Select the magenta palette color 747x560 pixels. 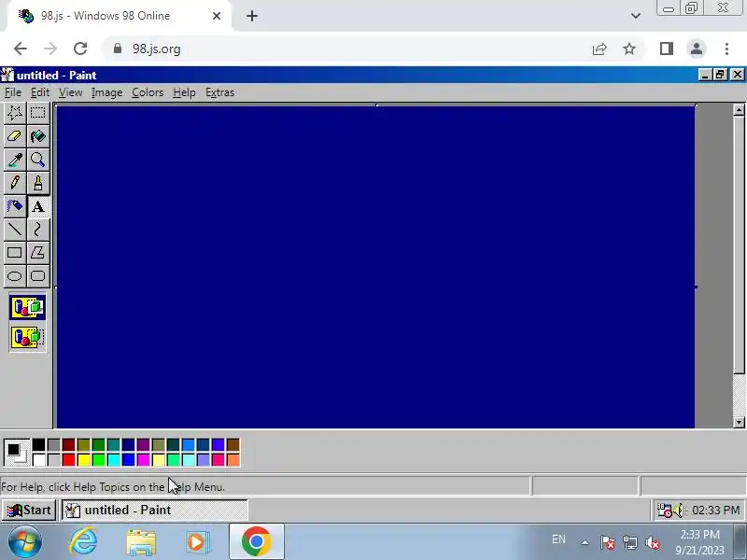point(144,459)
